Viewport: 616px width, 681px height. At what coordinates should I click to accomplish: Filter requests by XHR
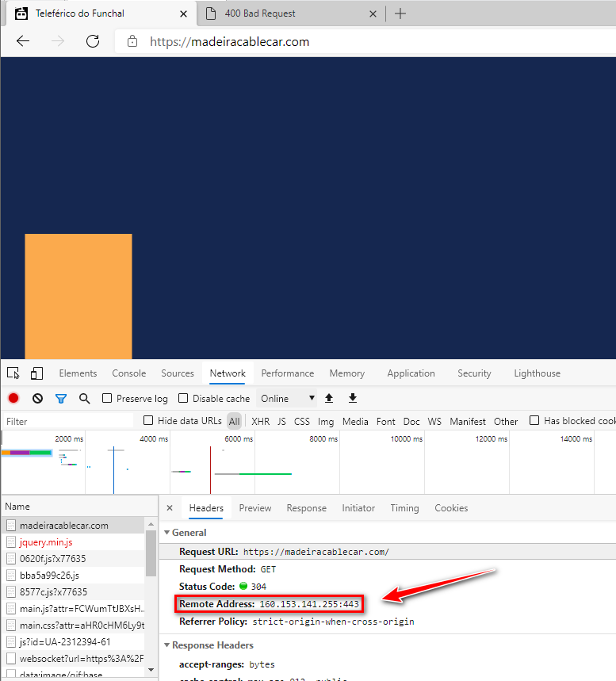[x=260, y=421]
